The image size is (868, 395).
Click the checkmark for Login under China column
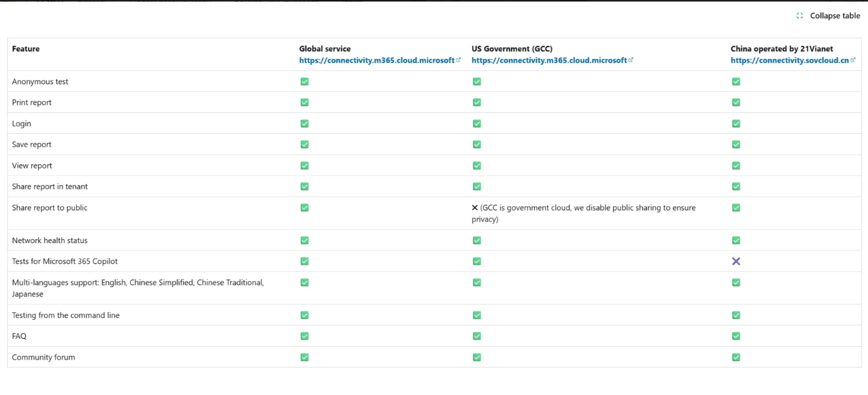point(736,123)
